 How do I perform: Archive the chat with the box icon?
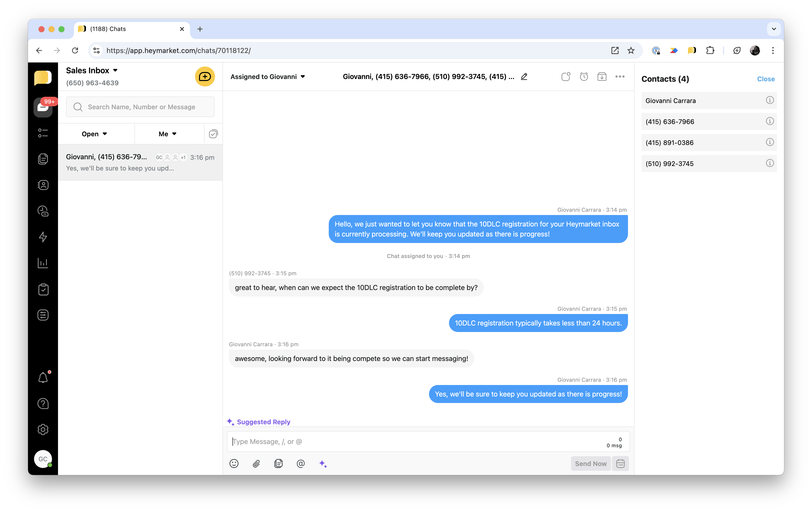[x=601, y=76]
